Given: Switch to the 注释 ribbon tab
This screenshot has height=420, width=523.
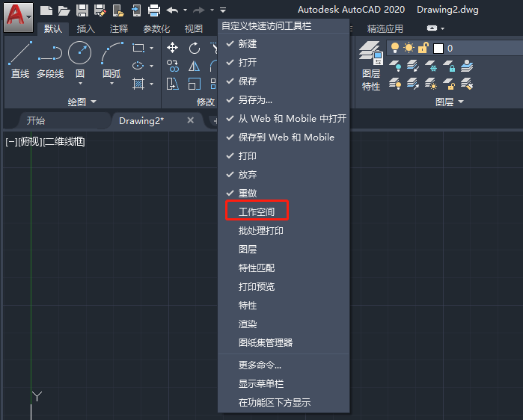Looking at the screenshot, I should [x=119, y=29].
